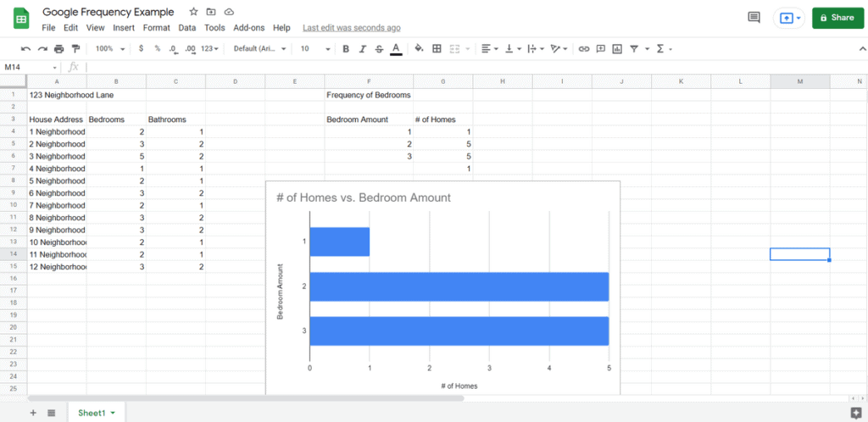This screenshot has width=868, height=422.
Task: Toggle italic formatting
Action: tap(363, 48)
